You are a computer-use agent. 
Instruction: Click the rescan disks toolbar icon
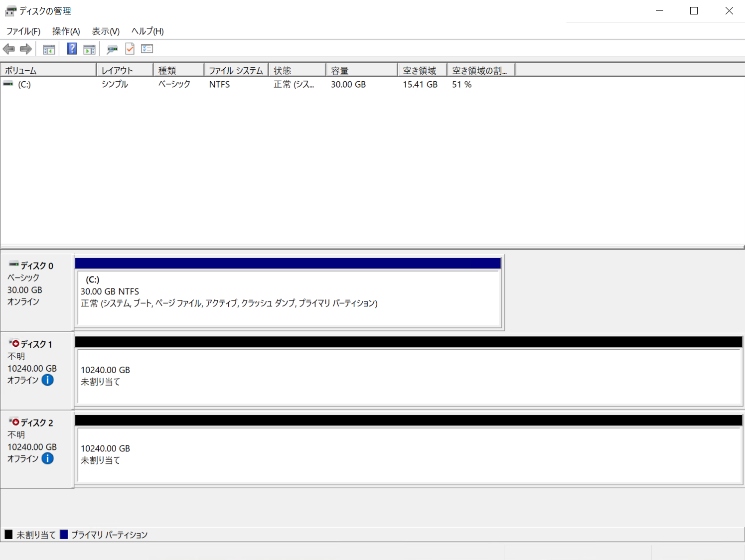pyautogui.click(x=112, y=48)
